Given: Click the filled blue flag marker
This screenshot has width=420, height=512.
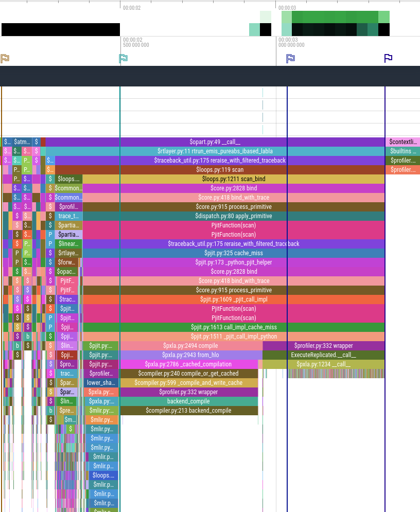Looking at the screenshot, I should coord(290,58).
